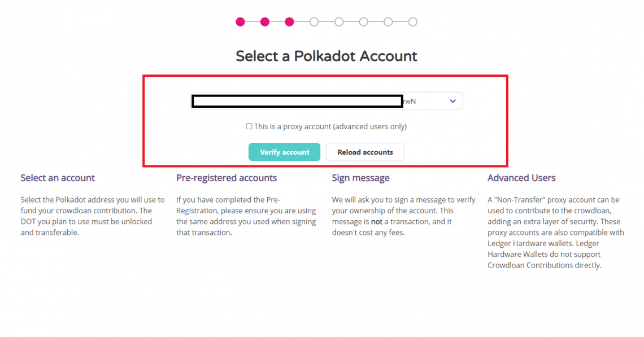The height and width of the screenshot is (337, 644).
Task: Click the blacked-out account address field
Action: [x=297, y=100]
